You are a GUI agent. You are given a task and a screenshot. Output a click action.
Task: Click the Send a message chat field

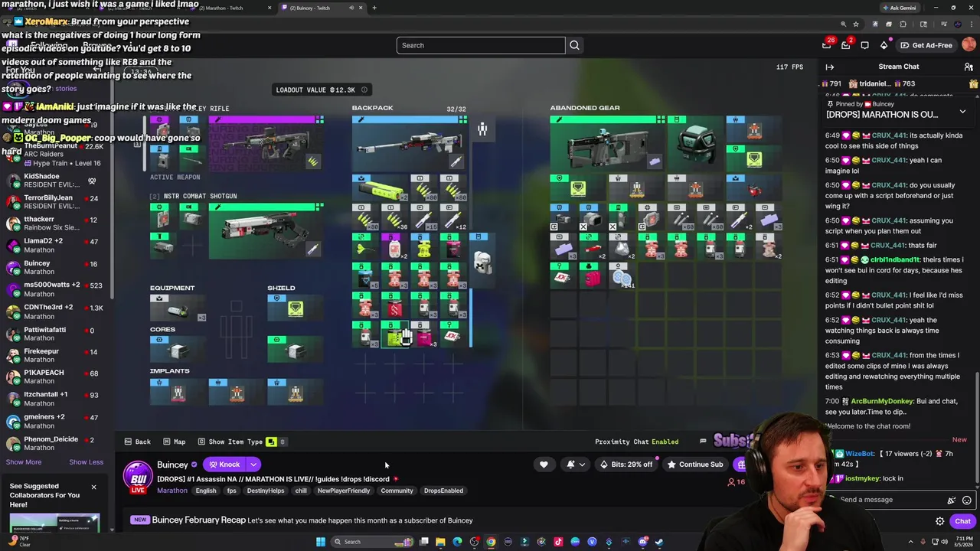890,500
